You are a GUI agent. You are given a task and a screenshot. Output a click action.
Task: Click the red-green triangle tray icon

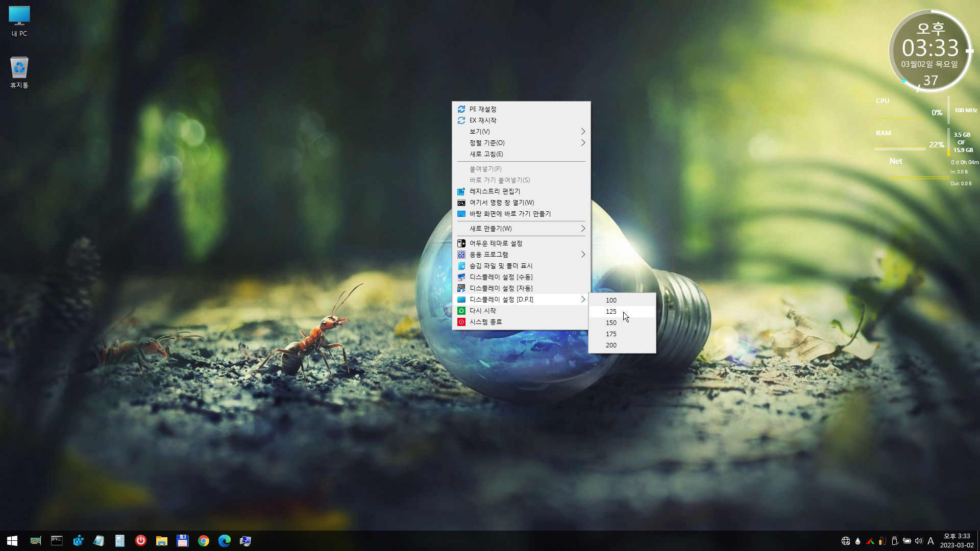click(870, 541)
